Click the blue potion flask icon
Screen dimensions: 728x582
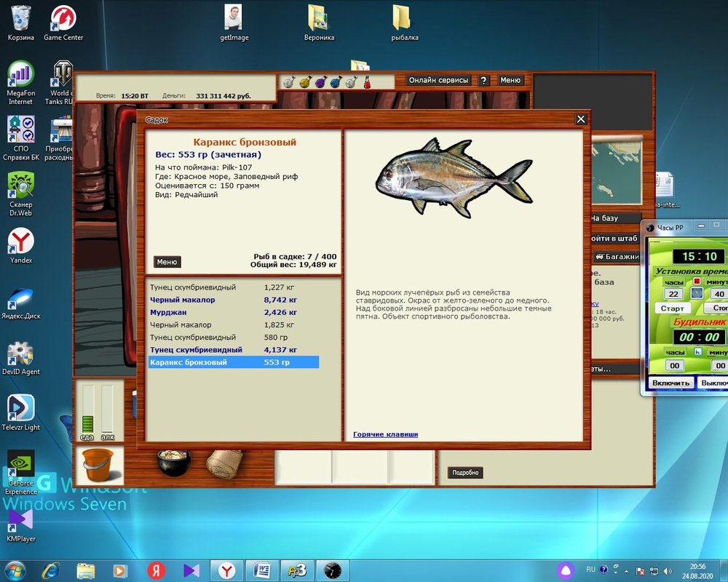(336, 82)
